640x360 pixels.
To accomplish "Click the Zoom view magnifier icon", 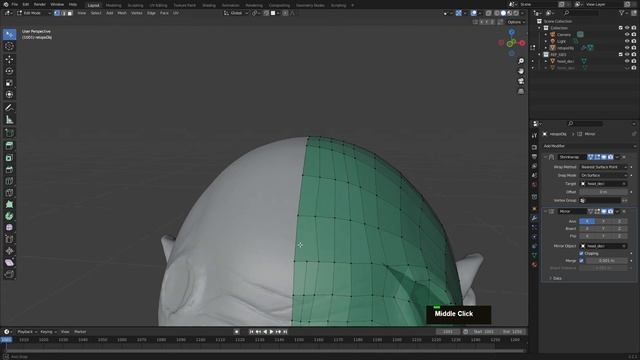I will [x=521, y=61].
